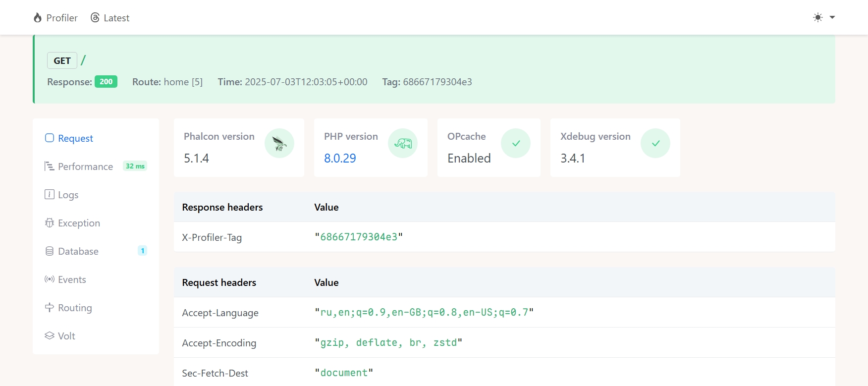Click the X-Profiler-Tag value string
This screenshot has width=868, height=386.
pyautogui.click(x=359, y=237)
